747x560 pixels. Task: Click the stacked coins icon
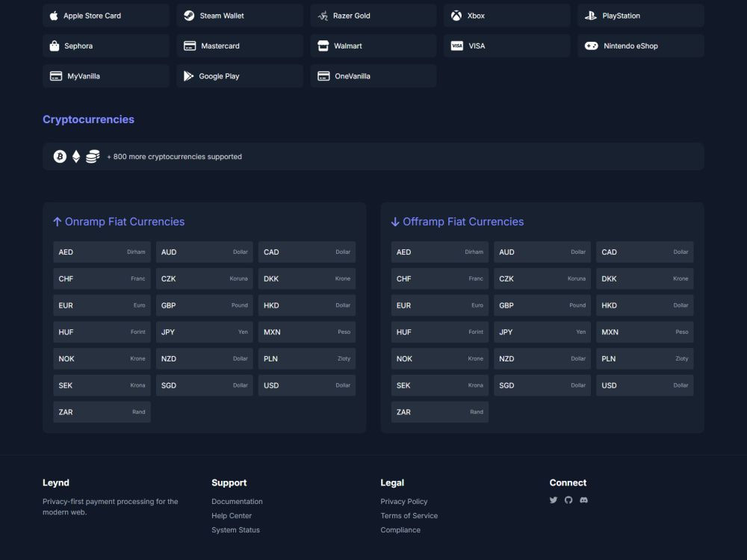pos(93,156)
